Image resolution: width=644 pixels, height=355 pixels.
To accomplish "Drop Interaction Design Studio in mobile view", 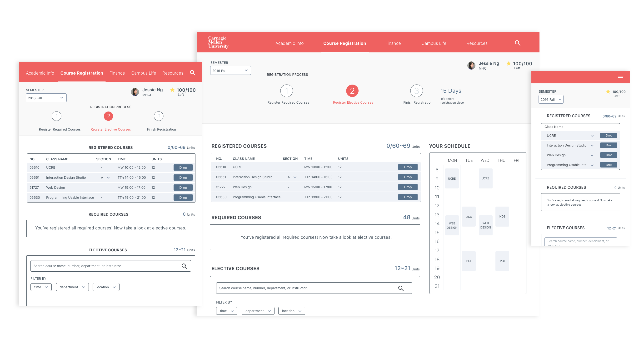I will coord(609,145).
